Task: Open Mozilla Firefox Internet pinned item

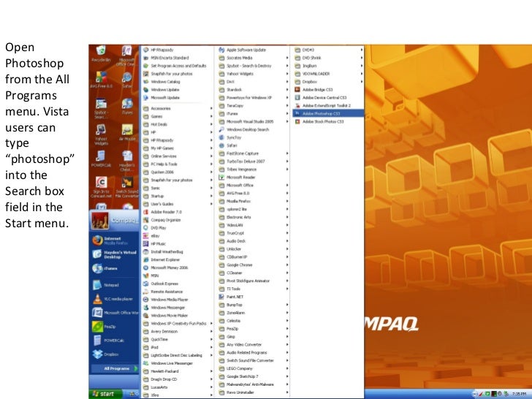Action: coord(114,240)
